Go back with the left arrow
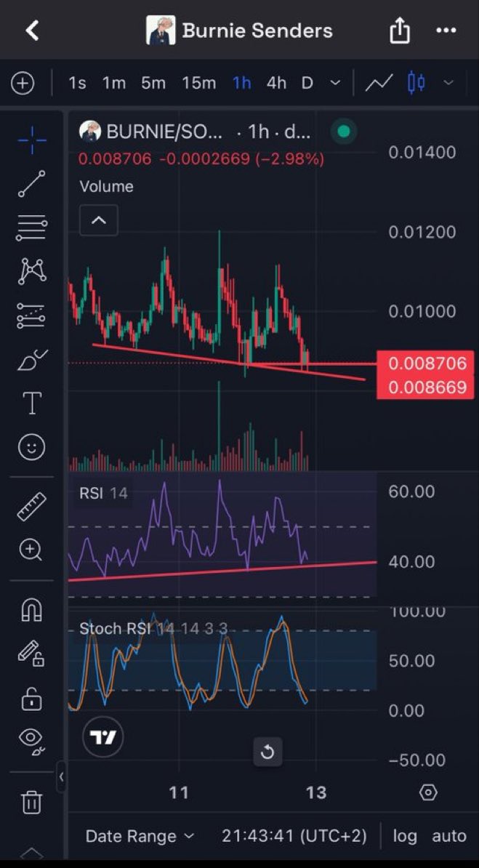 point(32,31)
